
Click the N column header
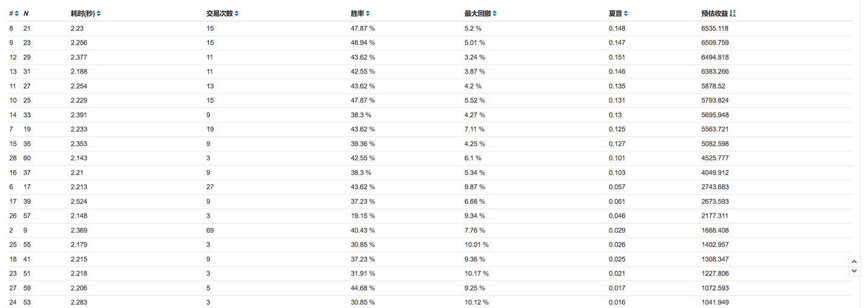pos(26,13)
